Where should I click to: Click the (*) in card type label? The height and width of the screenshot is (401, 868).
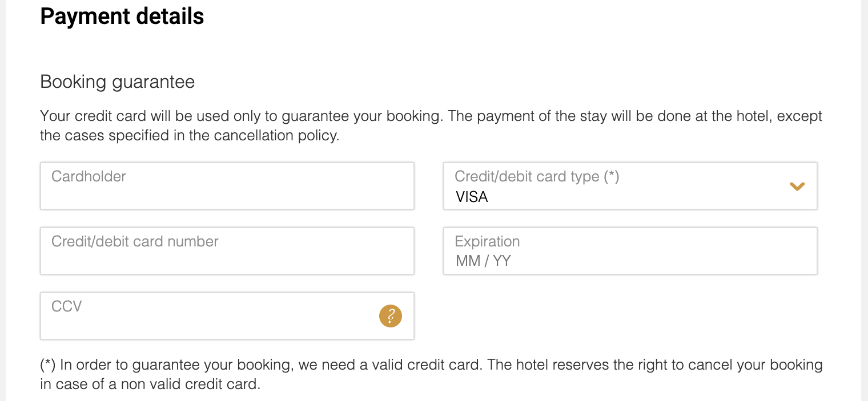[611, 177]
